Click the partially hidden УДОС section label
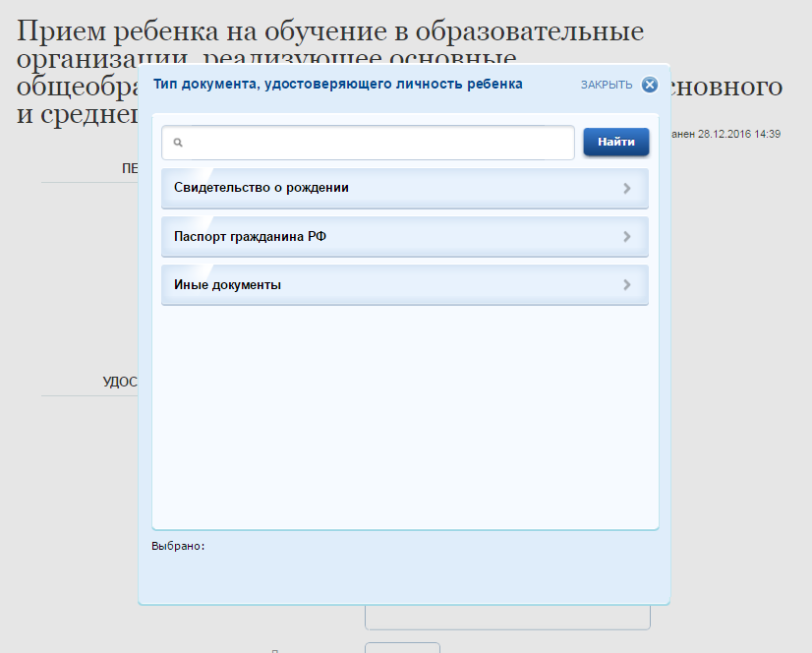This screenshot has height=653, width=812. (x=119, y=382)
